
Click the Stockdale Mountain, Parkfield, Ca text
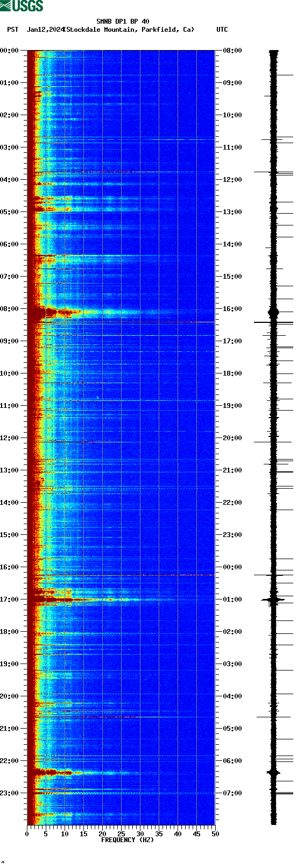pyautogui.click(x=129, y=30)
